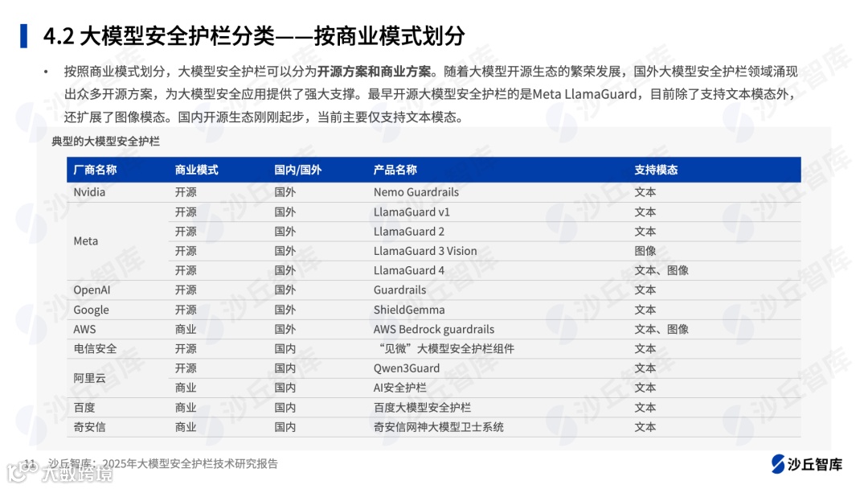Click the product '百度大模型安全护栏'
868x489 pixels.
pyautogui.click(x=423, y=408)
